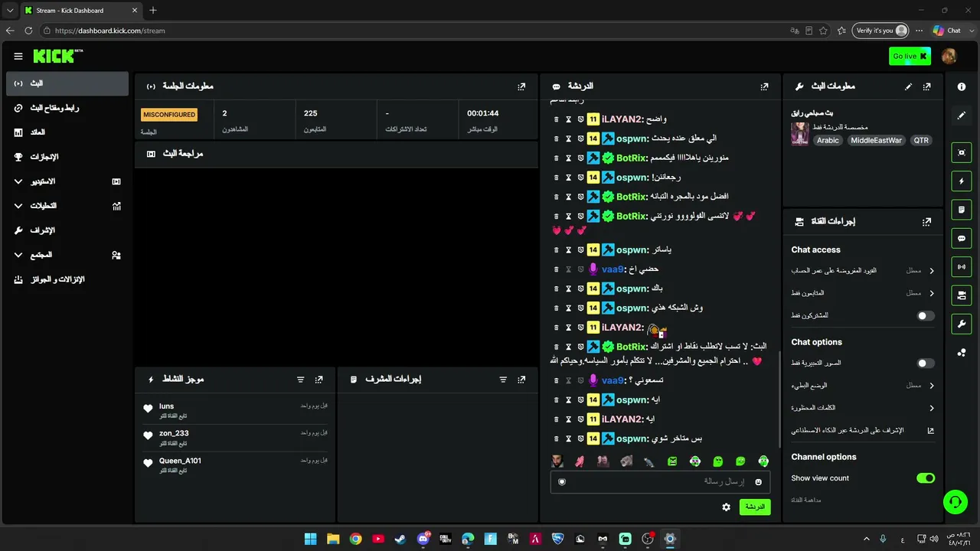Open the Revenue (العائد) sidebar item
980x551 pixels.
point(67,132)
